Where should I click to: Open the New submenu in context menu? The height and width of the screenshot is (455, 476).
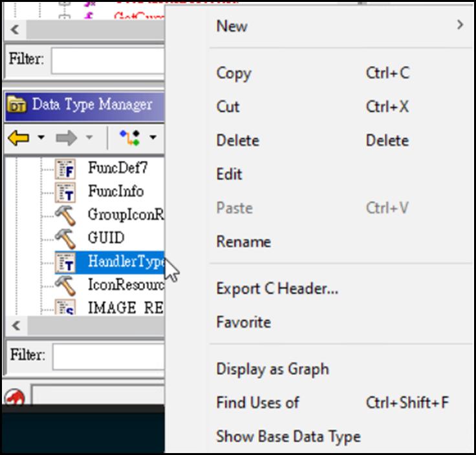click(340, 26)
